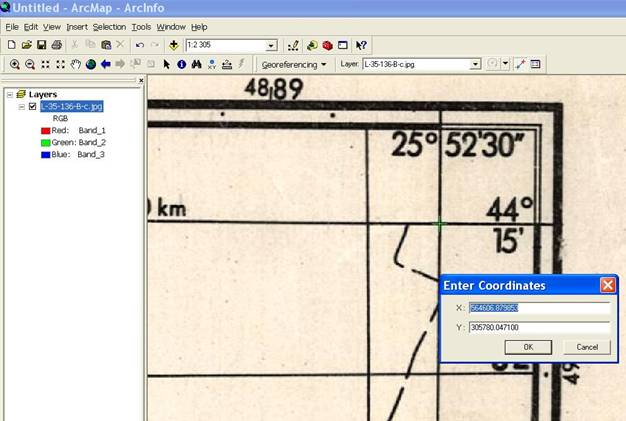Click the Zoom In magnifier tool
626x421 pixels.
click(14, 64)
